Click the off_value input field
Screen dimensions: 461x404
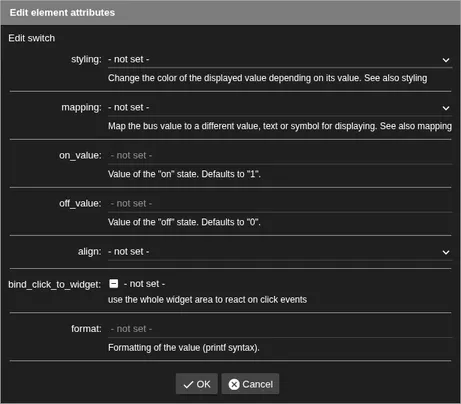click(280, 204)
